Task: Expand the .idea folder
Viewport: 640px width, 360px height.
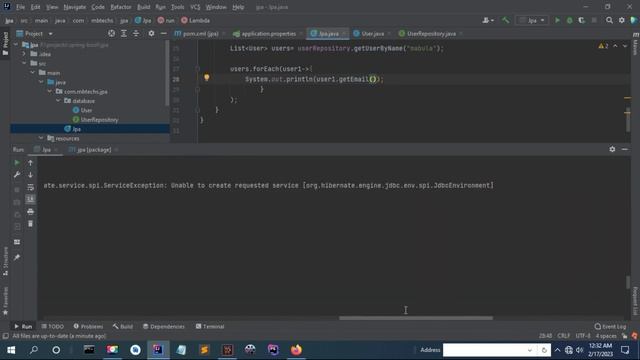Action: [x=24, y=54]
